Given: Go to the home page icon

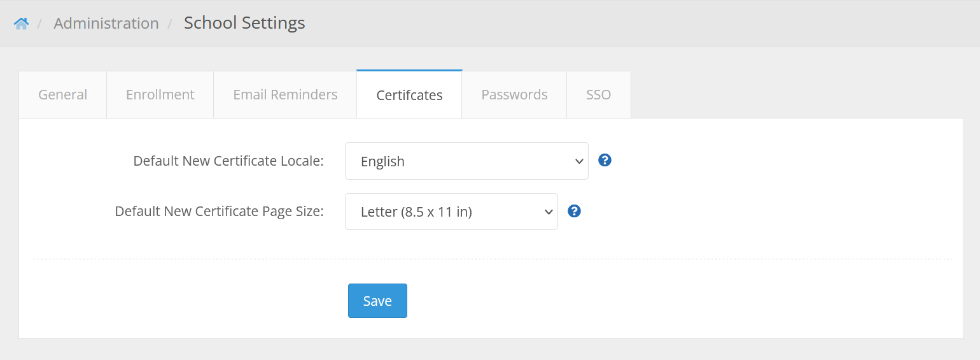Looking at the screenshot, I should click(21, 24).
